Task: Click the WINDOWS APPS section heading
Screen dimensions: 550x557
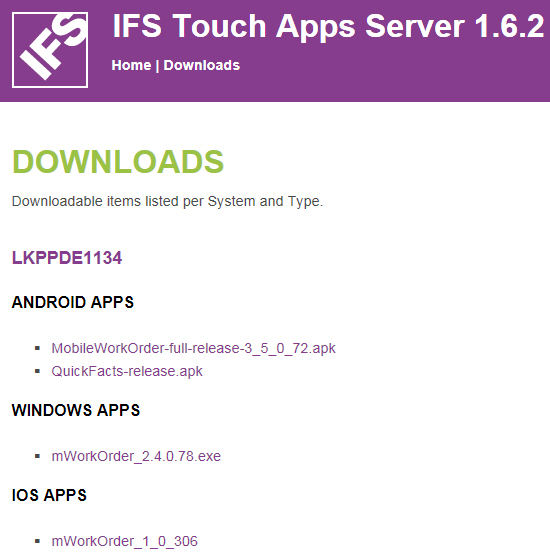Action: [76, 410]
